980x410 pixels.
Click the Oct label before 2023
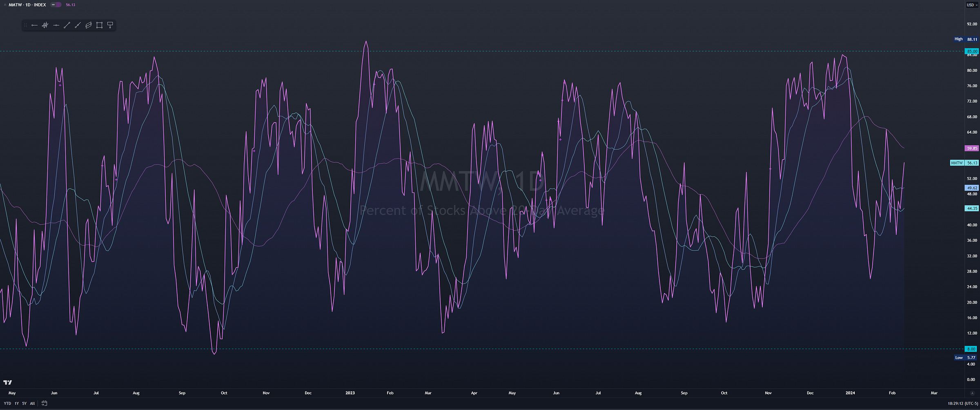[224, 393]
